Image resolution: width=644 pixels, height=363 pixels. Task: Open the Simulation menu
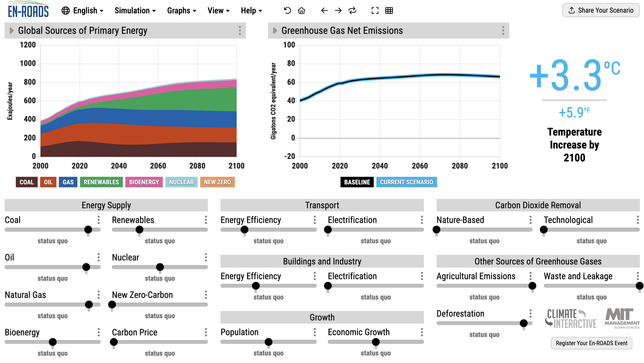(x=135, y=11)
